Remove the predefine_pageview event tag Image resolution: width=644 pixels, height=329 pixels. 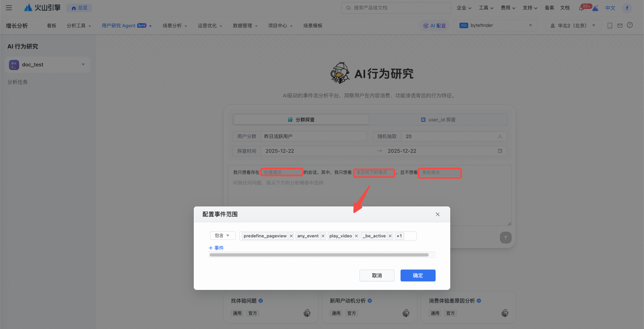[x=291, y=236]
